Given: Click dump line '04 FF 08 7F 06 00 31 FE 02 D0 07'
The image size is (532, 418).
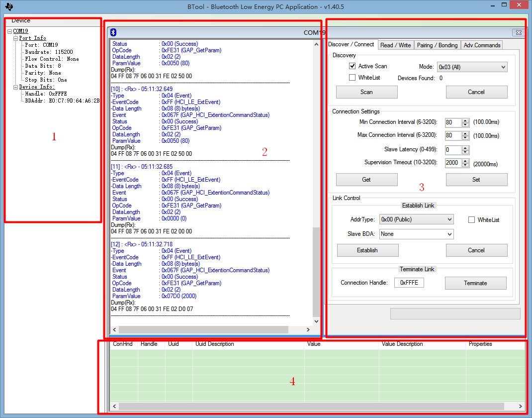Looking at the screenshot, I should pyautogui.click(x=152, y=309).
